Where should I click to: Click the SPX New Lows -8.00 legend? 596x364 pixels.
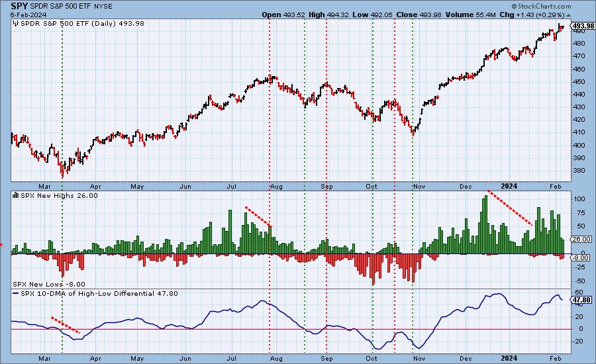pos(48,284)
